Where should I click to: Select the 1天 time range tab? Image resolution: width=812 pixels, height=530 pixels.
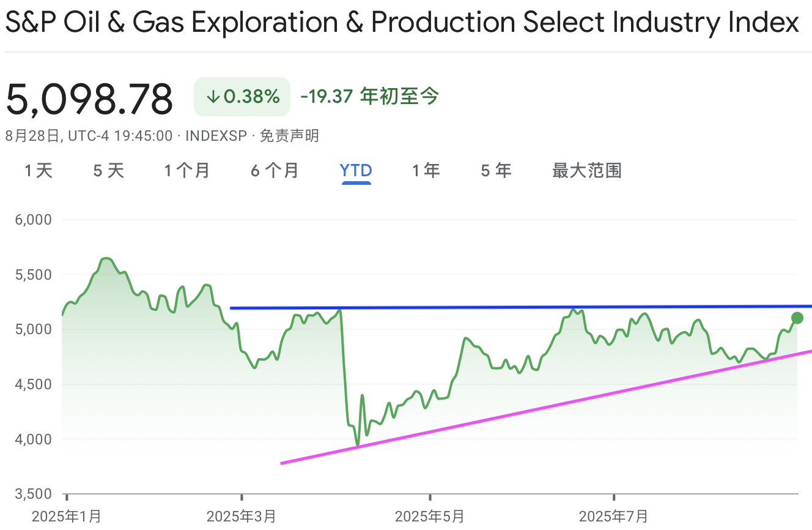(39, 171)
